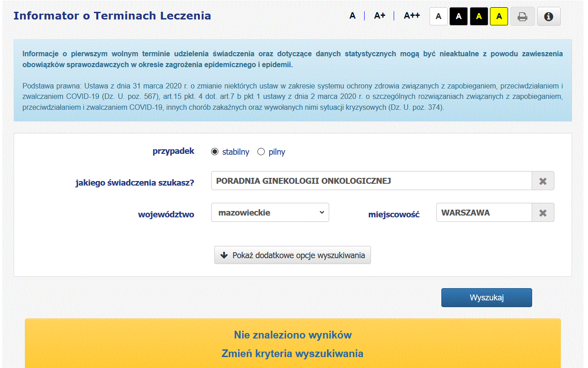Increase font size with A+
This screenshot has height=368, width=588.
380,16
